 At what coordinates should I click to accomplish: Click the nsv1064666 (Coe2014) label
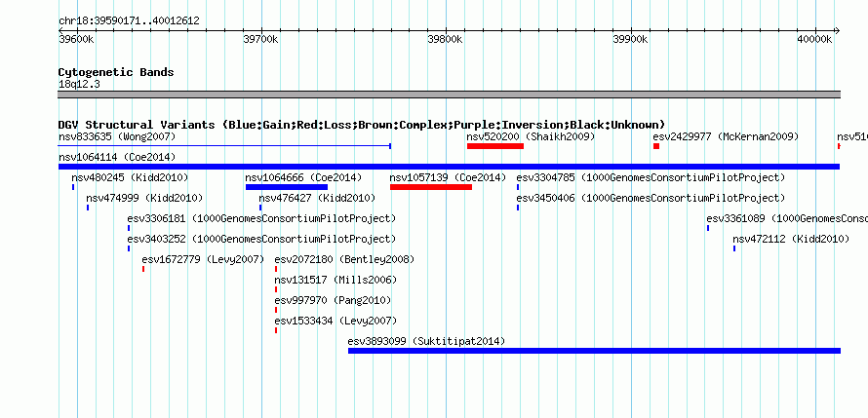[x=303, y=177]
